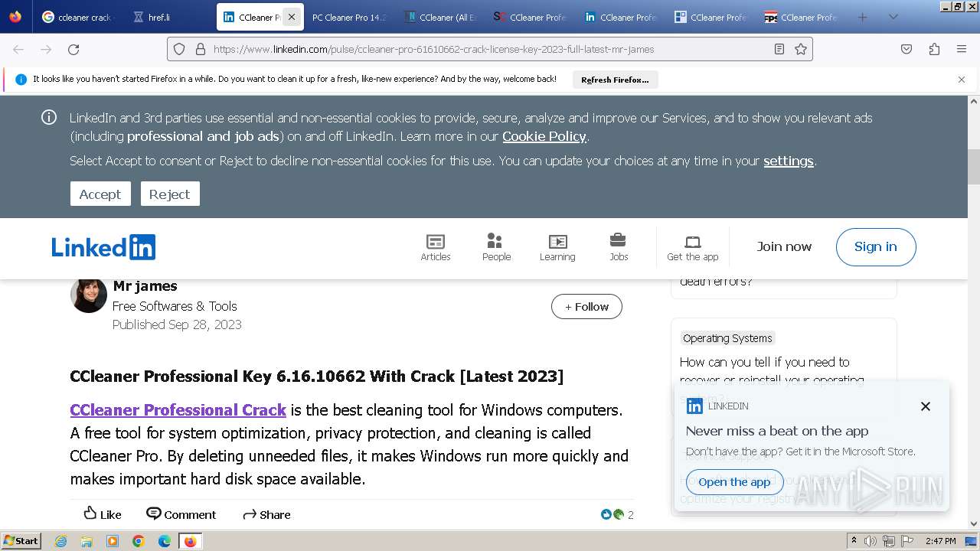Screen dimensions: 980x551
Task: Open volume speaker tray icon
Action: pos(871,541)
